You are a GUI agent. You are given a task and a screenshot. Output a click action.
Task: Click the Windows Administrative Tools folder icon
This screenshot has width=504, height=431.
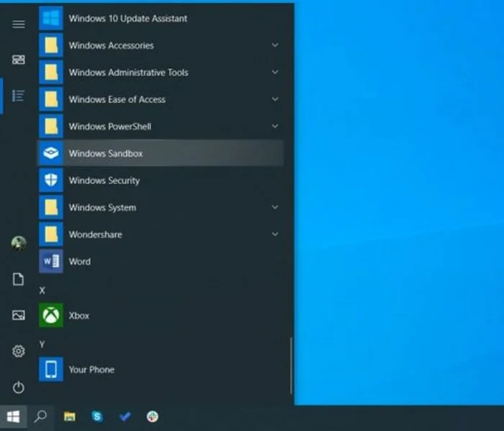coord(51,72)
